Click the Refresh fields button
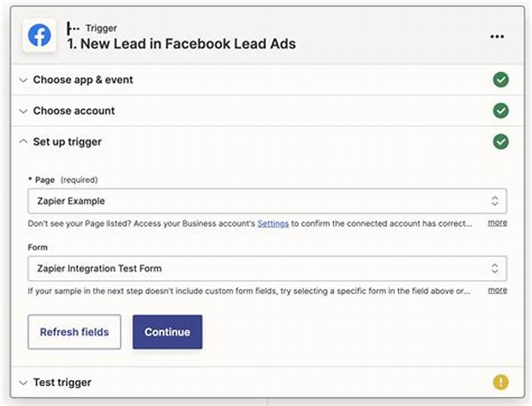 tap(74, 332)
